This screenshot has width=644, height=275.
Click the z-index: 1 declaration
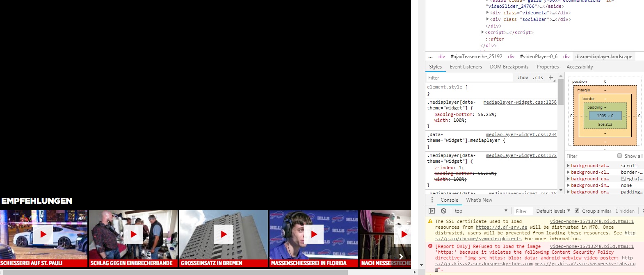click(449, 168)
